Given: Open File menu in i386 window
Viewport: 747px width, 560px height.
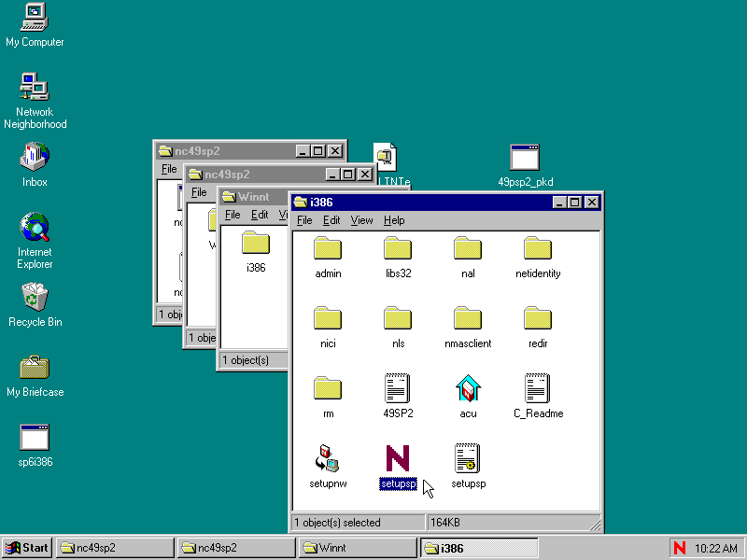Looking at the screenshot, I should (x=304, y=220).
